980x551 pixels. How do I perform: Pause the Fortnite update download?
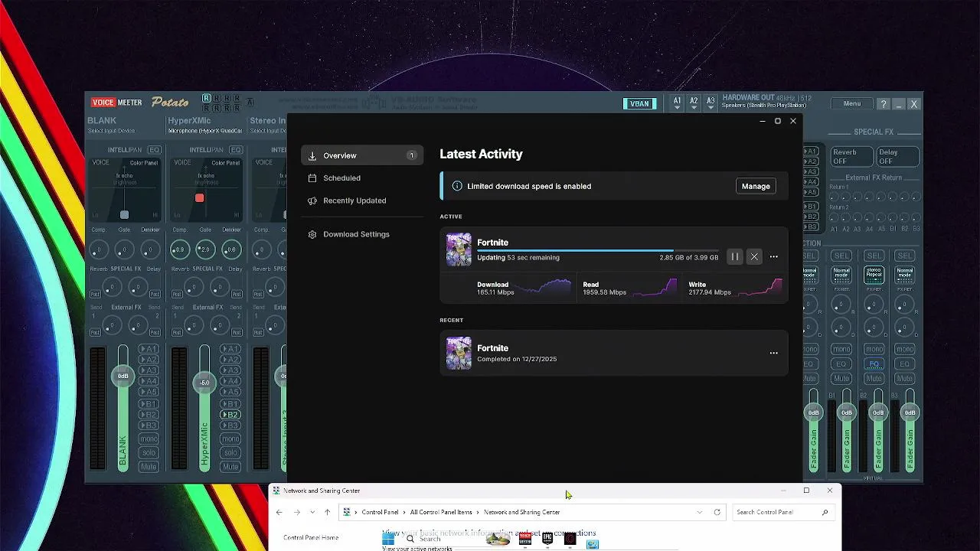click(734, 257)
